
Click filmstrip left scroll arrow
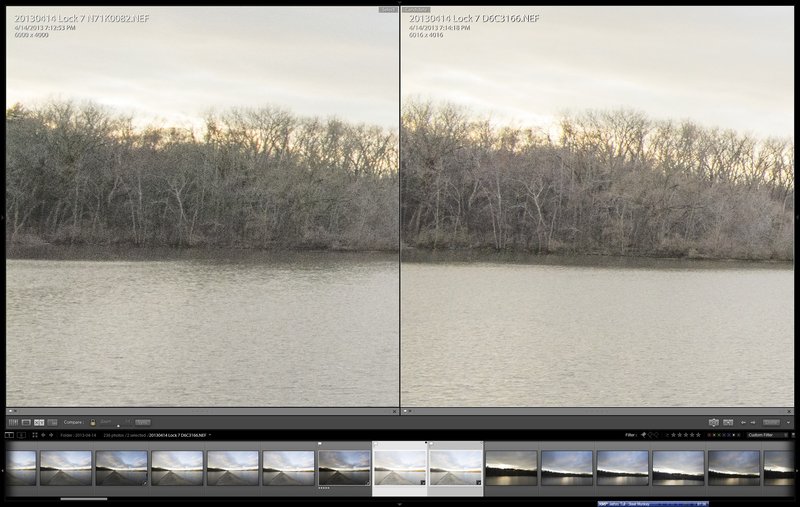click(x=3, y=469)
